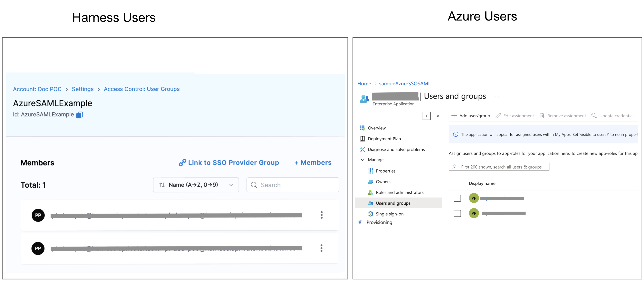Click the first Azure user's redacted name link

click(x=502, y=198)
